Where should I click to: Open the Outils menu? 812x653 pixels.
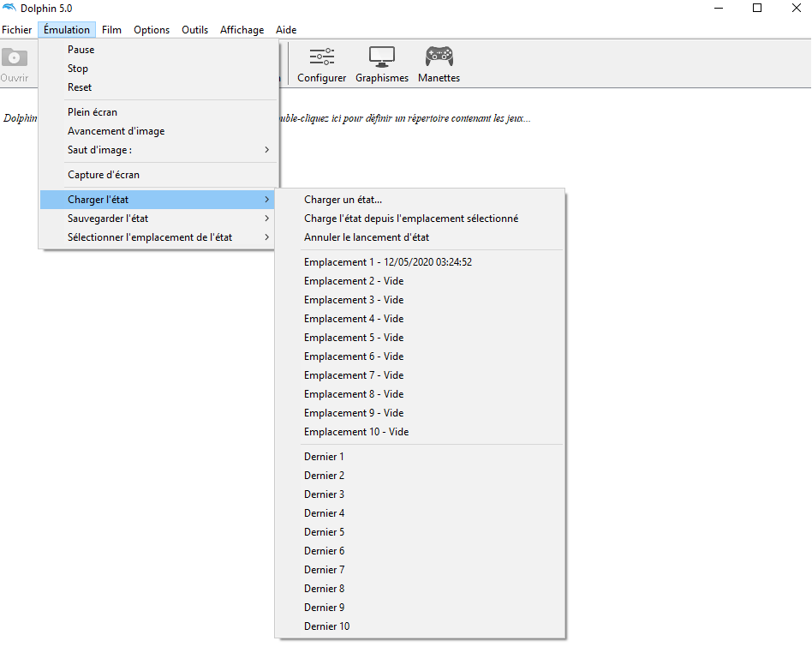click(x=194, y=29)
